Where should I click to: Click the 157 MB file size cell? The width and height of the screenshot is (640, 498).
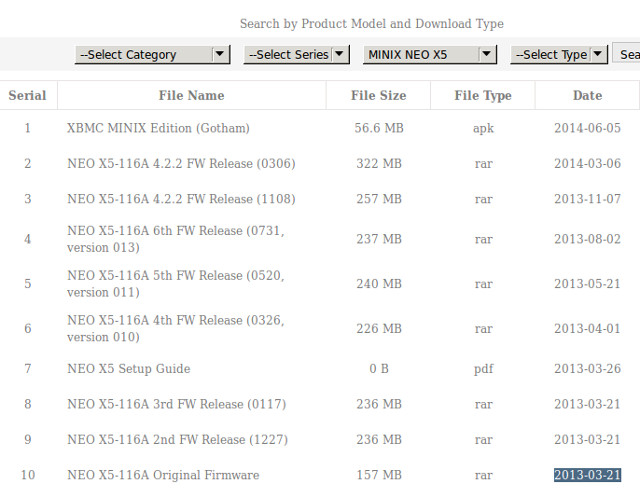379,475
